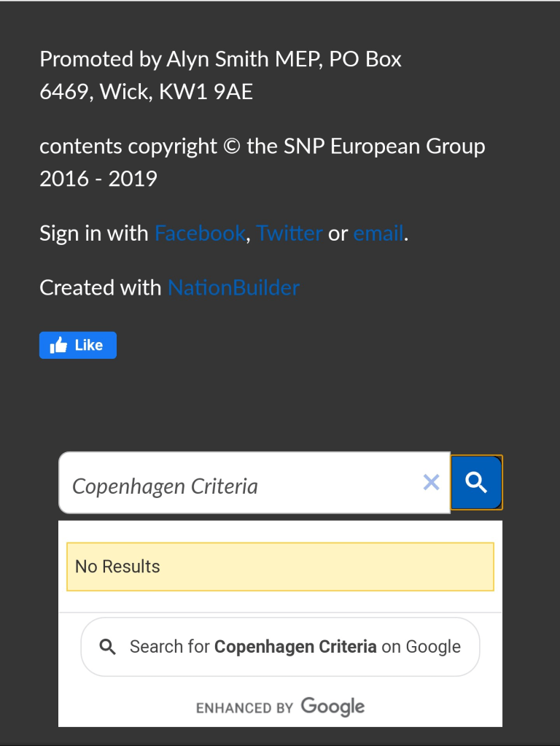Click the yellow 'No Results' message box

[280, 567]
